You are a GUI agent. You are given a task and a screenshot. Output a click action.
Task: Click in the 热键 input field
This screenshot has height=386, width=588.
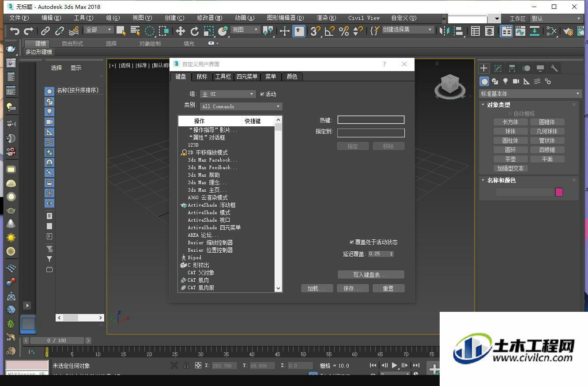[x=371, y=120]
